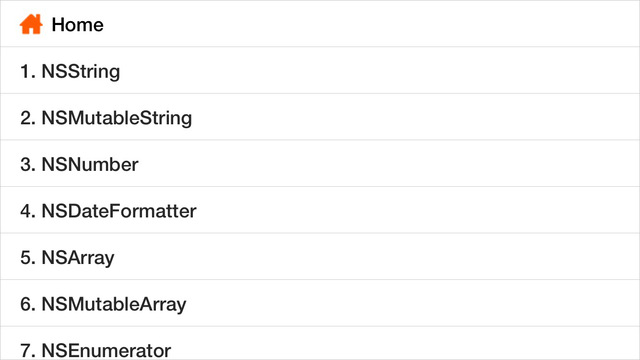Choose the NSMutableArray entry
Image resolution: width=640 pixels, height=360 pixels.
pos(320,303)
